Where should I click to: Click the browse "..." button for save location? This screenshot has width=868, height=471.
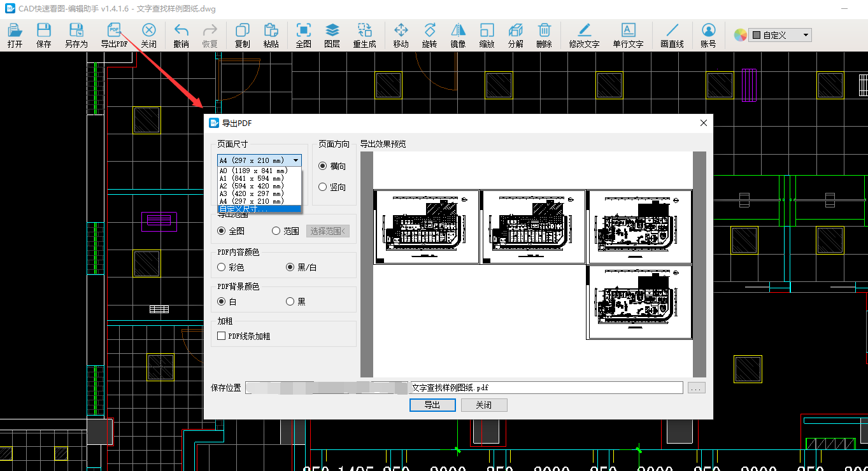click(x=697, y=388)
